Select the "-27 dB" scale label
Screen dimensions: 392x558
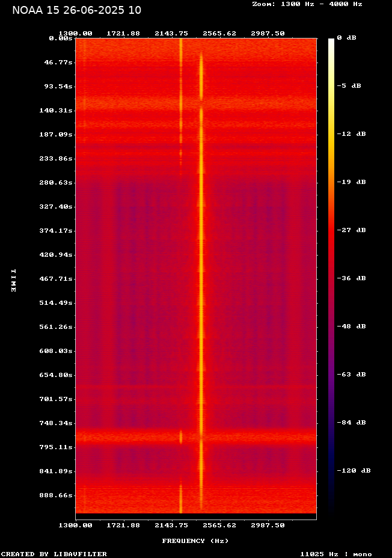[x=352, y=230]
